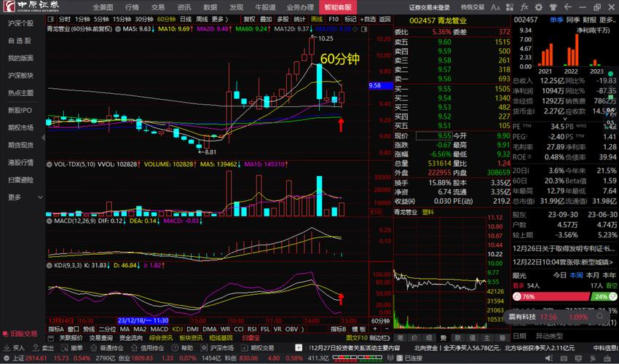
Task: Switch to 日线 daily chart period
Action: point(186,19)
